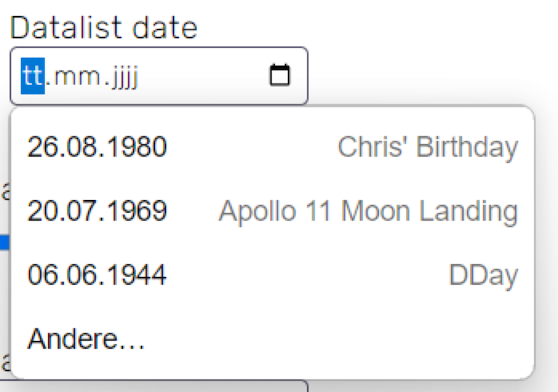Click the Datalist date label
The width and height of the screenshot is (558, 392).
tap(103, 28)
